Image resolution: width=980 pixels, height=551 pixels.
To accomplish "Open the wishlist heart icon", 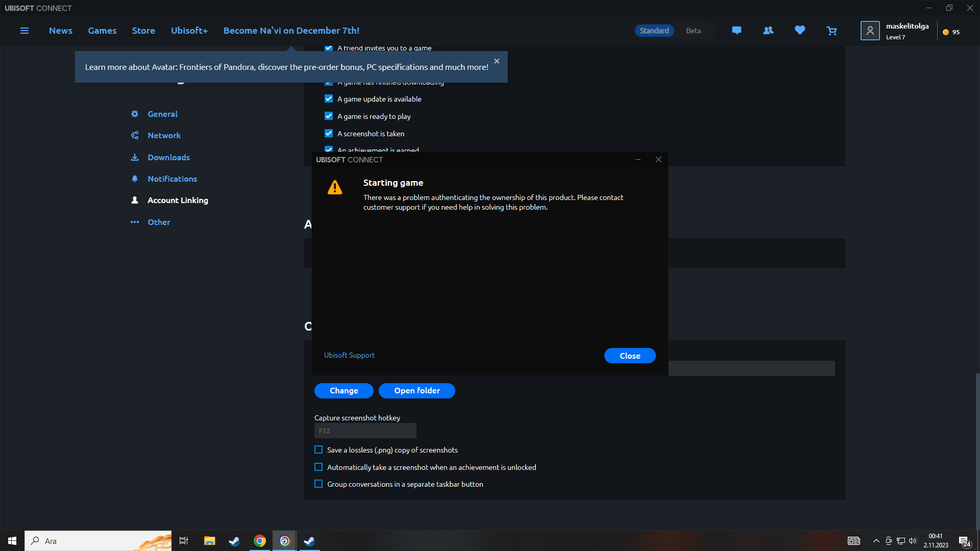I will (x=799, y=31).
